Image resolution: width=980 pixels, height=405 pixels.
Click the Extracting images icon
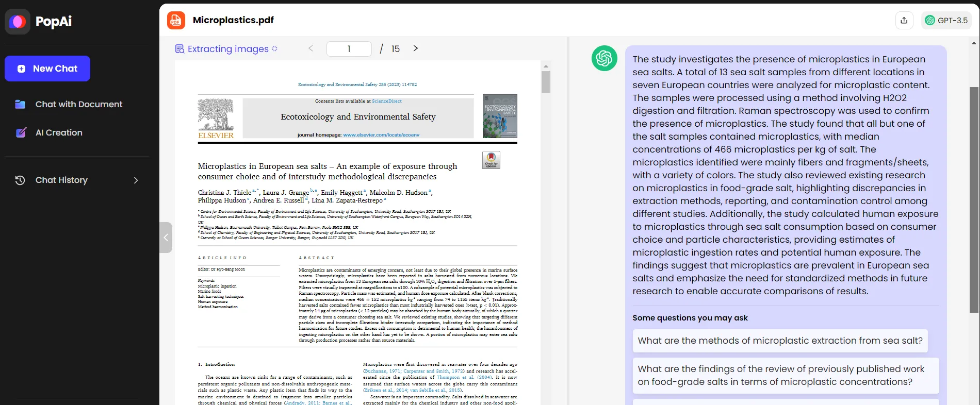click(x=179, y=49)
